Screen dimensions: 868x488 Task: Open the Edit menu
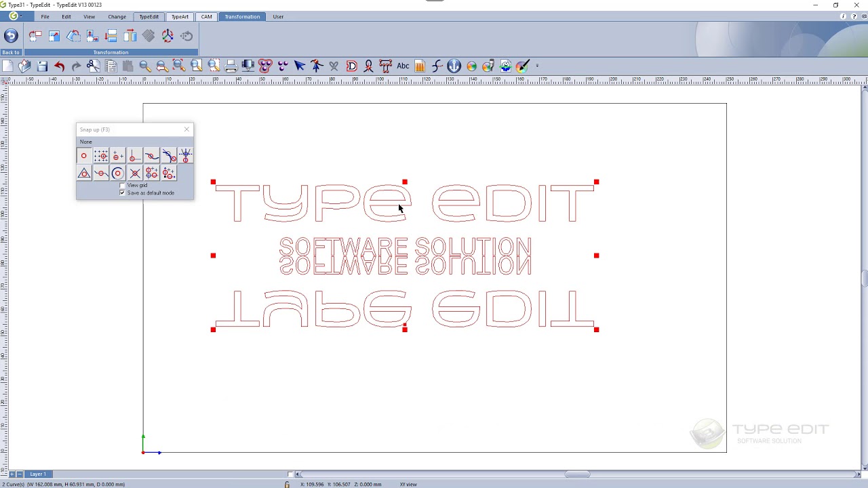pos(66,16)
